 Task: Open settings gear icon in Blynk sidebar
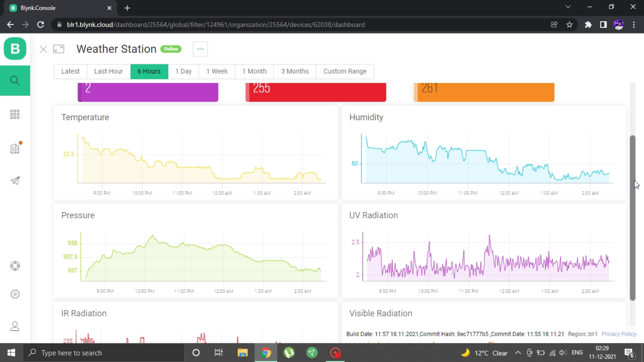(x=15, y=294)
